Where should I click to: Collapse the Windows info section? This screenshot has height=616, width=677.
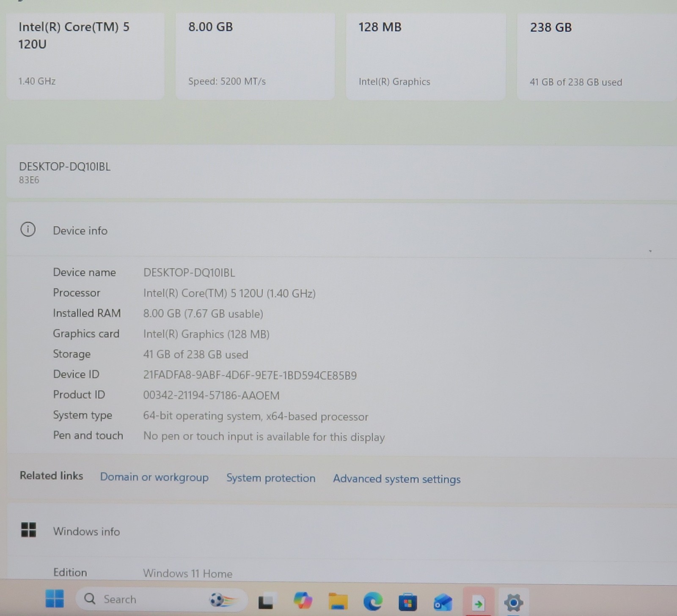click(x=342, y=531)
